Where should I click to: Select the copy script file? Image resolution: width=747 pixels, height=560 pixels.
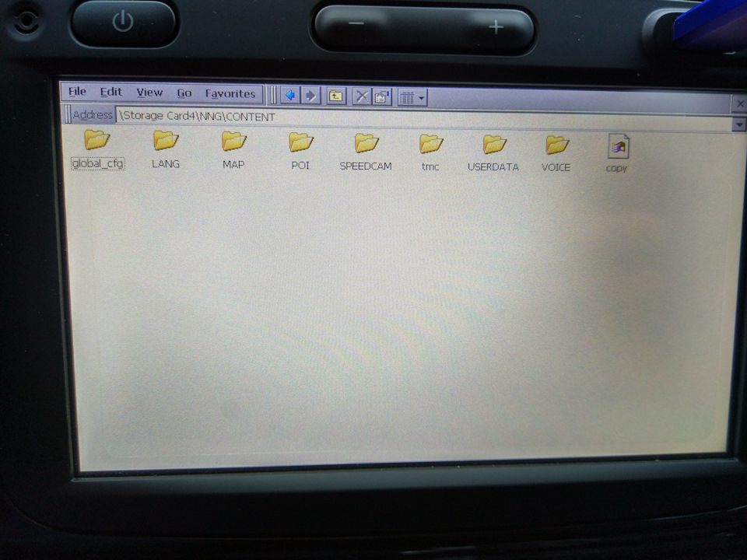(x=618, y=146)
